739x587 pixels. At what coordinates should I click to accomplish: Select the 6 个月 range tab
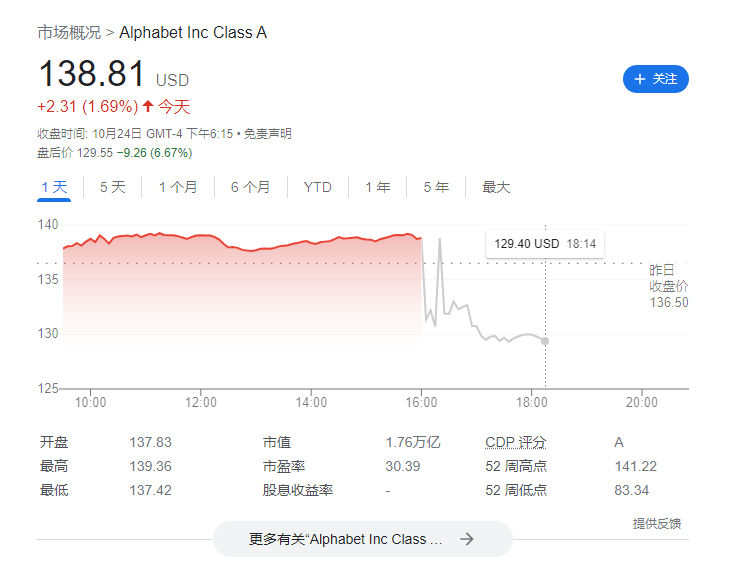(x=250, y=187)
